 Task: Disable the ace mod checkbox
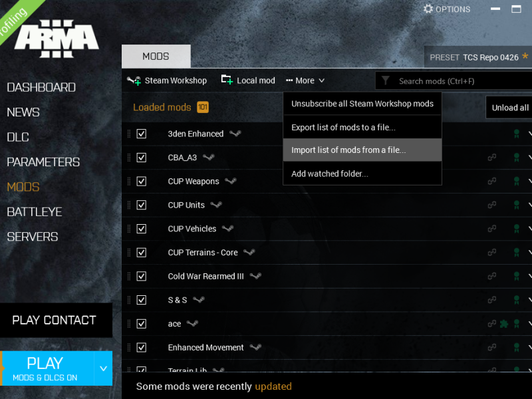pyautogui.click(x=142, y=324)
